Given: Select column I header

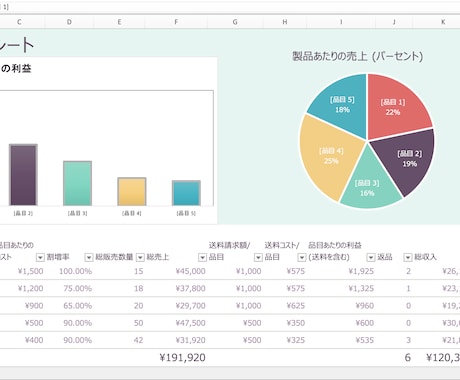Looking at the screenshot, I should click(x=341, y=22).
